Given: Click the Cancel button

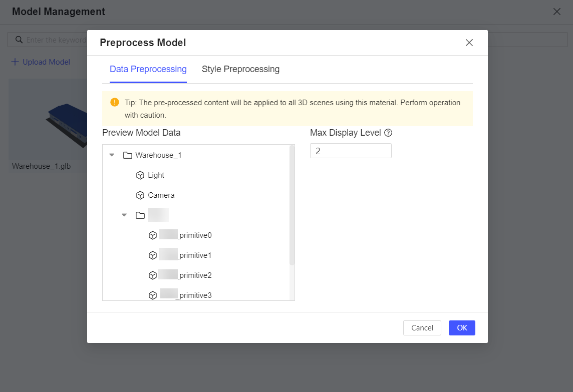Looking at the screenshot, I should point(422,328).
